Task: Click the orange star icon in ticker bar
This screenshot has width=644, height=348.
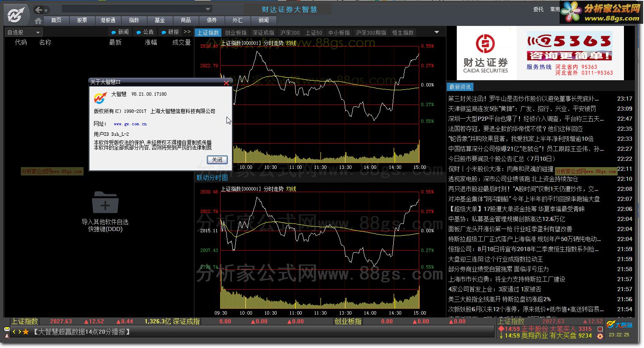Action: coord(25,332)
